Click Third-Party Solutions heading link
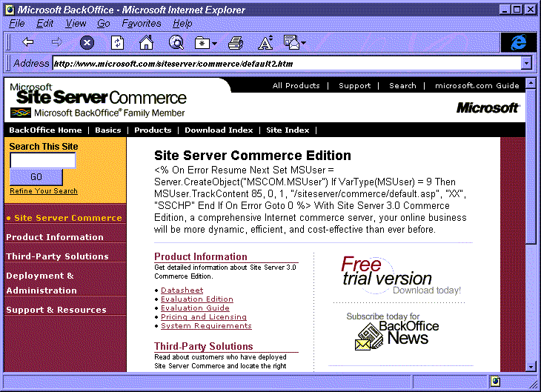541x392 pixels. click(204, 347)
